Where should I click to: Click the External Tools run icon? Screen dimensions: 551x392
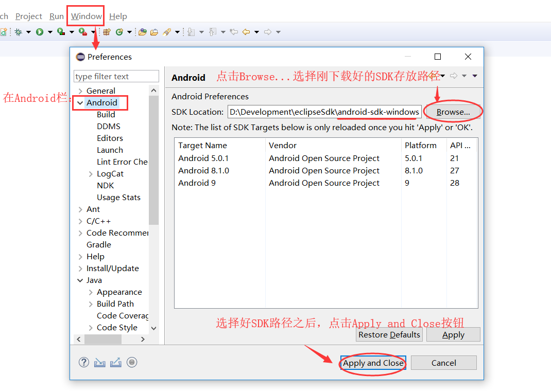[x=83, y=31]
